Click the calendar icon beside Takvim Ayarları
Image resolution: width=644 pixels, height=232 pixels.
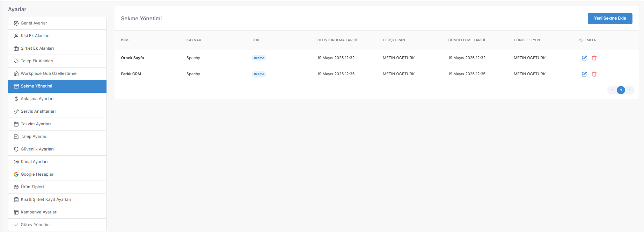pyautogui.click(x=16, y=124)
